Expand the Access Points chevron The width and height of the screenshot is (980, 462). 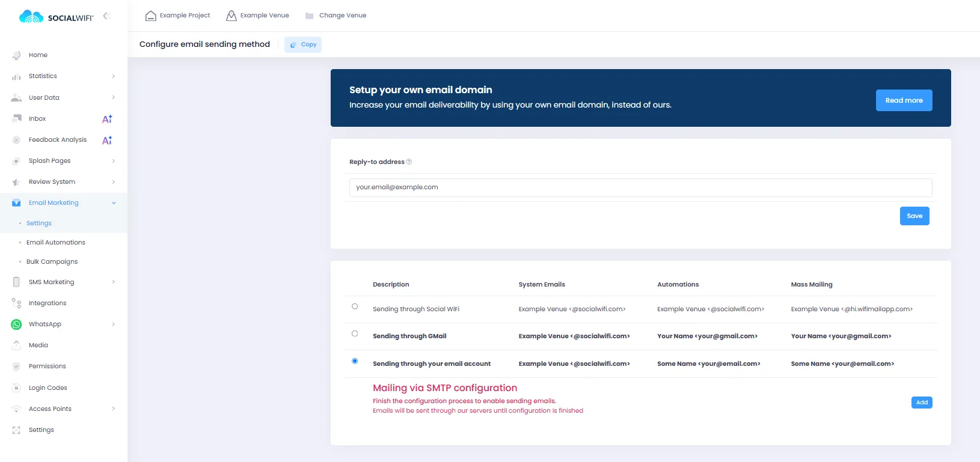[x=113, y=409]
